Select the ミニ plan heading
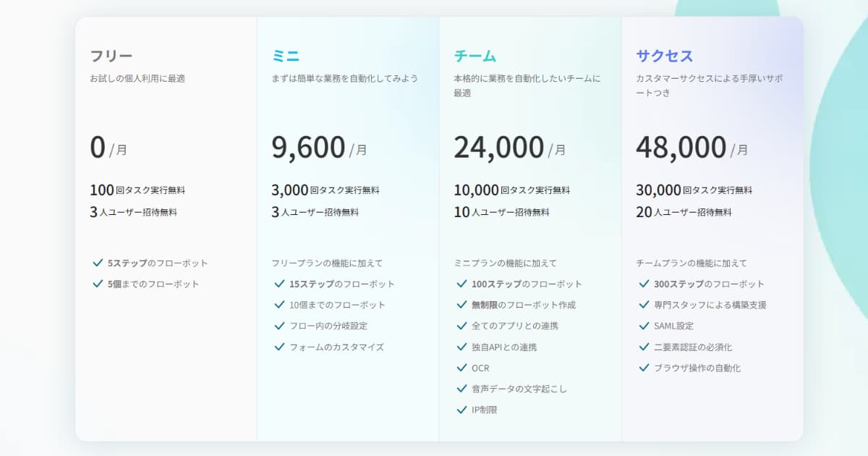 click(x=286, y=56)
